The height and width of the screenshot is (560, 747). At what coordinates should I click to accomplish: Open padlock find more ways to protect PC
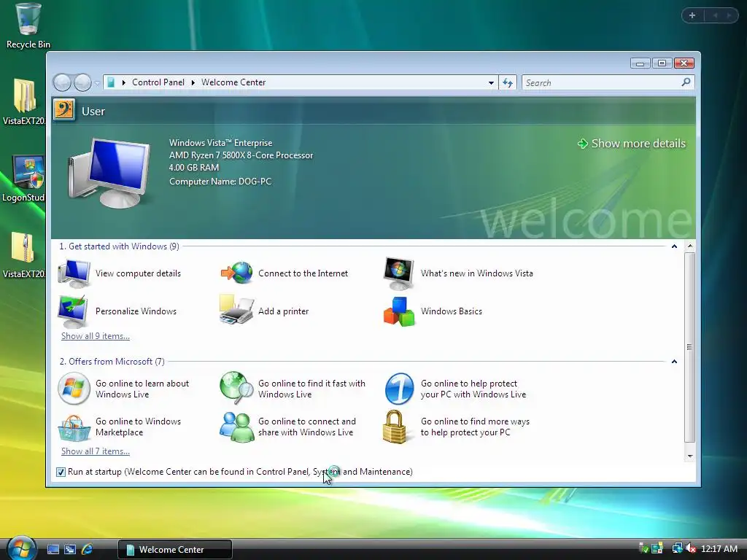[x=395, y=427]
